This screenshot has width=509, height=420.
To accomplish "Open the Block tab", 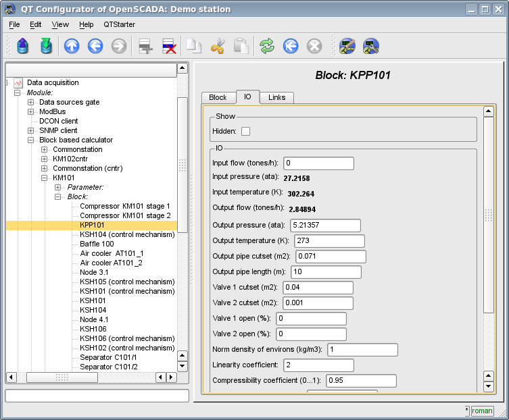I will (218, 97).
